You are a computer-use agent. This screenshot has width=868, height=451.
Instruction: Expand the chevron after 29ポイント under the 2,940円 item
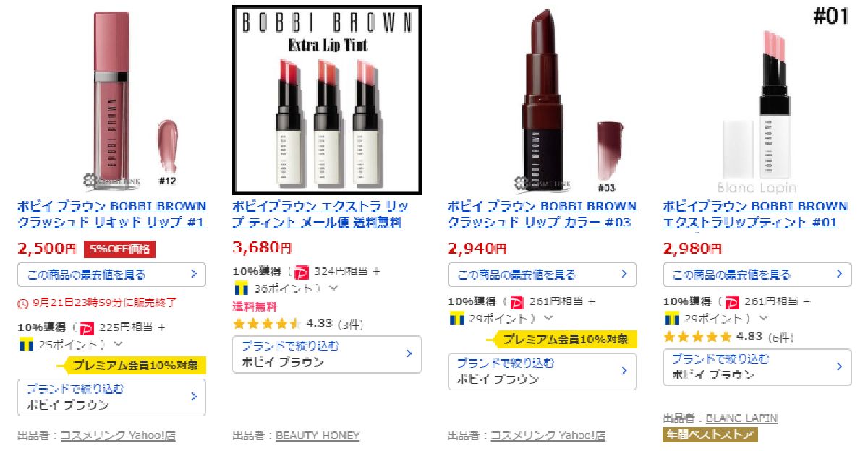coord(548,318)
